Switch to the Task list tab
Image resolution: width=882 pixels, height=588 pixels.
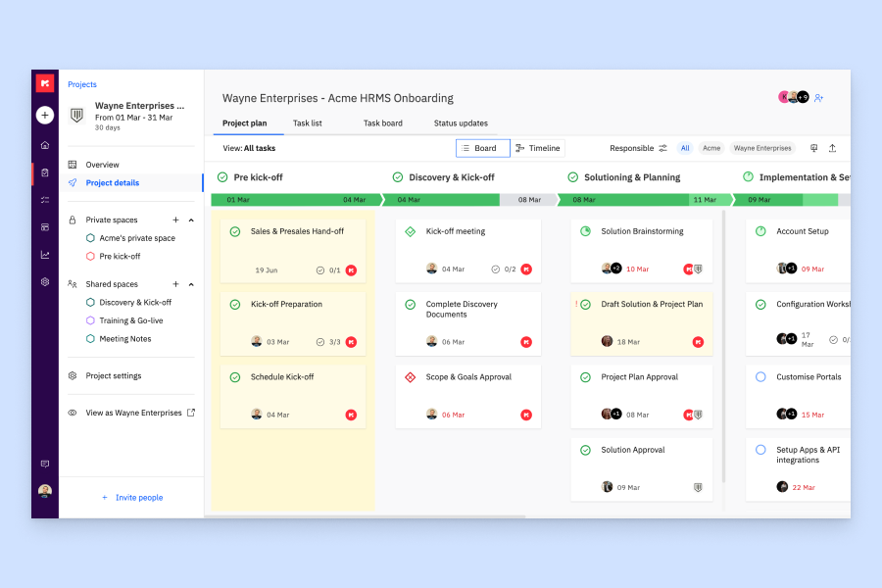(x=307, y=123)
